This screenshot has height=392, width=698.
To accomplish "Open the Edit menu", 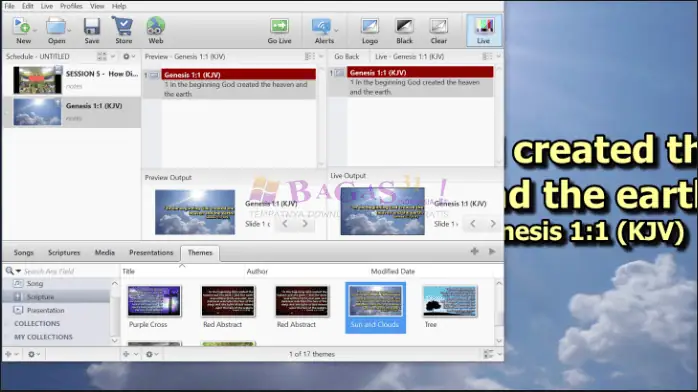I will [28, 6].
